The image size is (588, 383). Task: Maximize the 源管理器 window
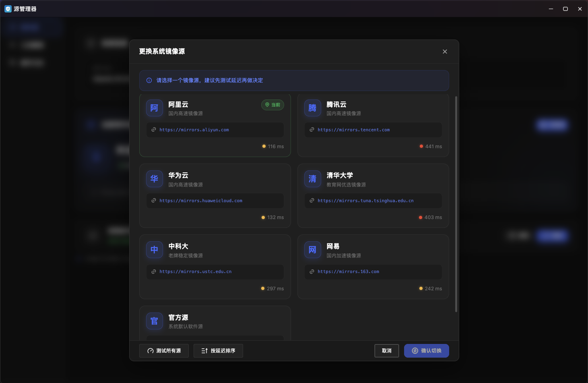pos(565,9)
